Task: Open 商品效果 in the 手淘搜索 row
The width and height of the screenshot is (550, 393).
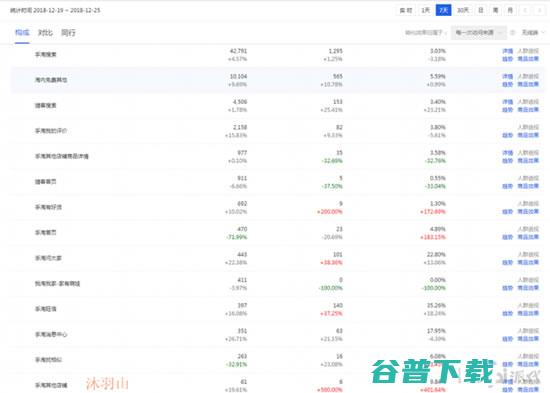Action: (528, 59)
